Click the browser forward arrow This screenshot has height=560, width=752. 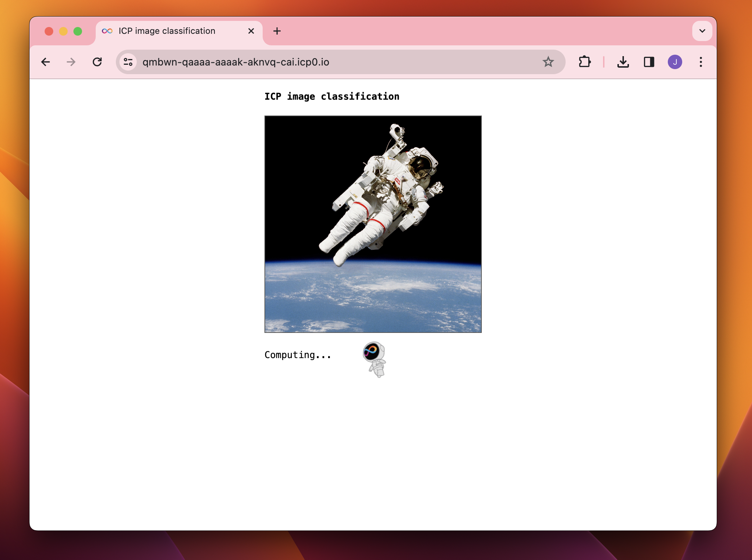71,62
